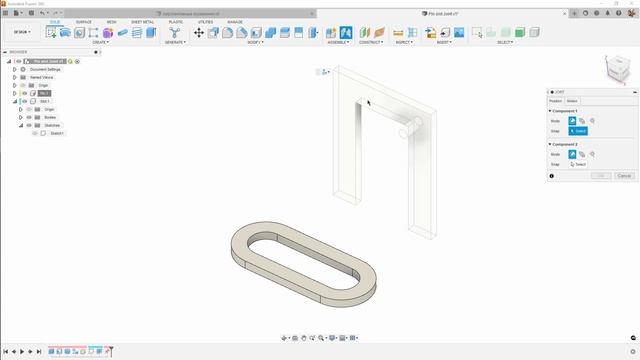Open the Data Panel grid icon
640x360 pixels.
(5, 13)
